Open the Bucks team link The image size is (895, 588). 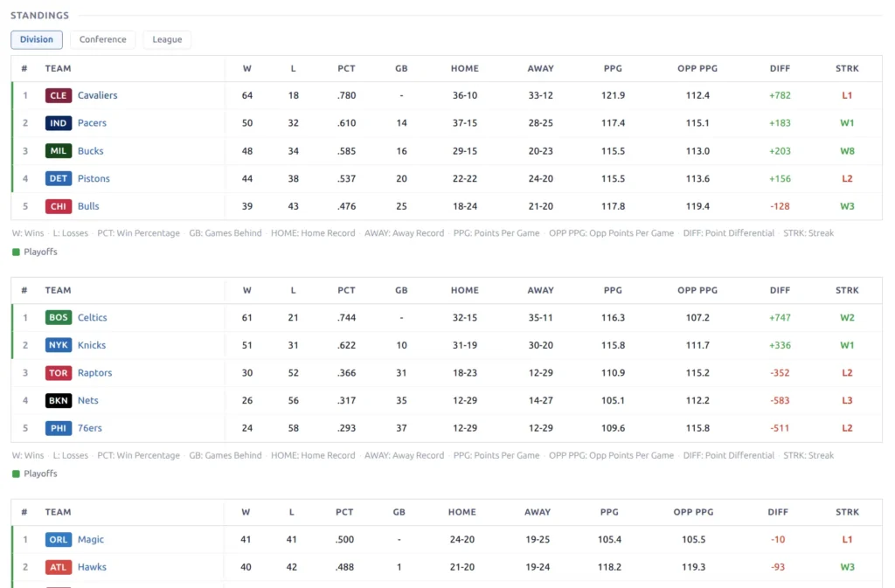(x=91, y=150)
